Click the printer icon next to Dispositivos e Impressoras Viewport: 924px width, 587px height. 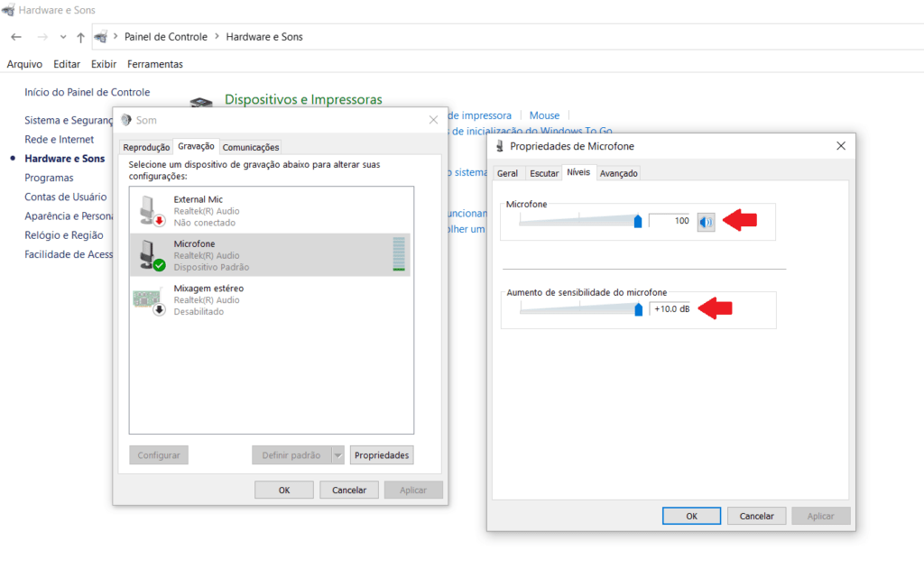coord(200,102)
